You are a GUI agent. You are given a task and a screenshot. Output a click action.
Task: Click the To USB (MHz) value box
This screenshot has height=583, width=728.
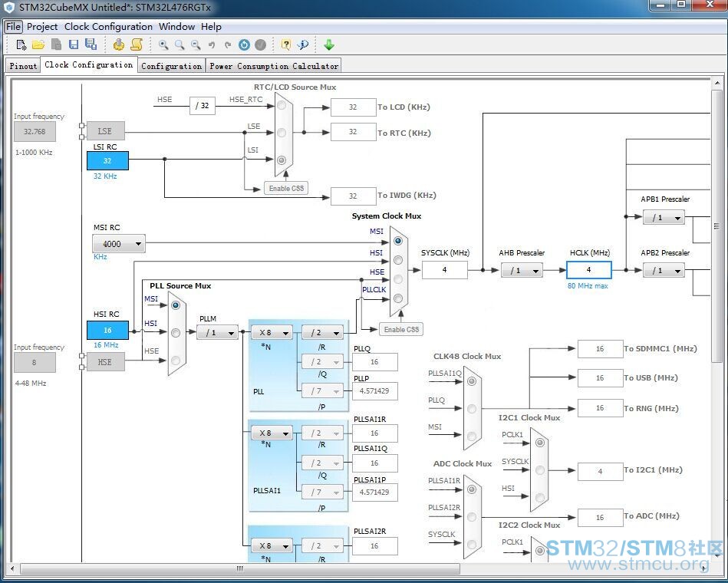600,378
